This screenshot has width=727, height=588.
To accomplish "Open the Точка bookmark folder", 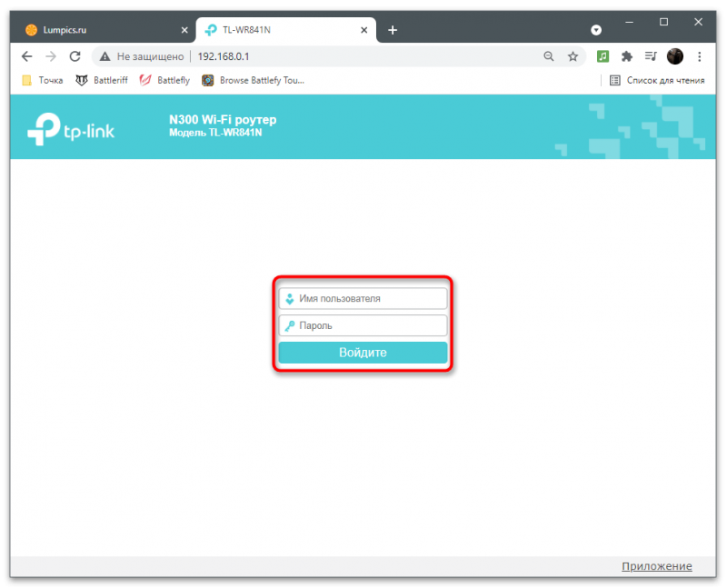I will (43, 80).
